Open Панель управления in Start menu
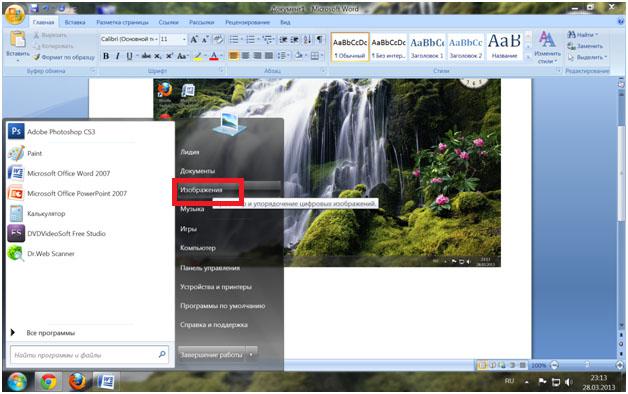This screenshot has height=394, width=628. [210, 268]
